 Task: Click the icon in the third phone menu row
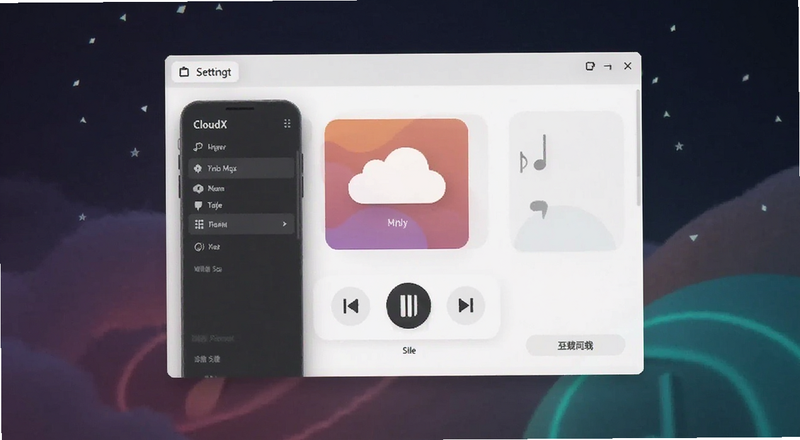(x=198, y=188)
